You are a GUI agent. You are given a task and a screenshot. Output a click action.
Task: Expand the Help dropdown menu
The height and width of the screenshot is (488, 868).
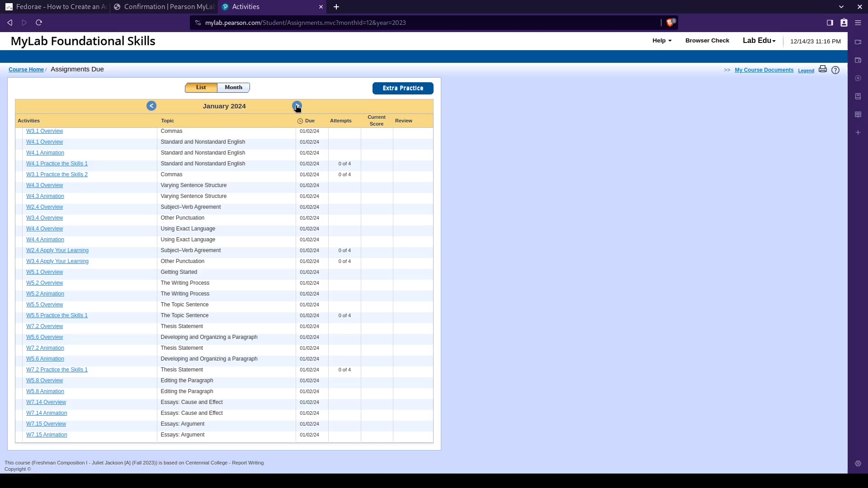point(661,41)
